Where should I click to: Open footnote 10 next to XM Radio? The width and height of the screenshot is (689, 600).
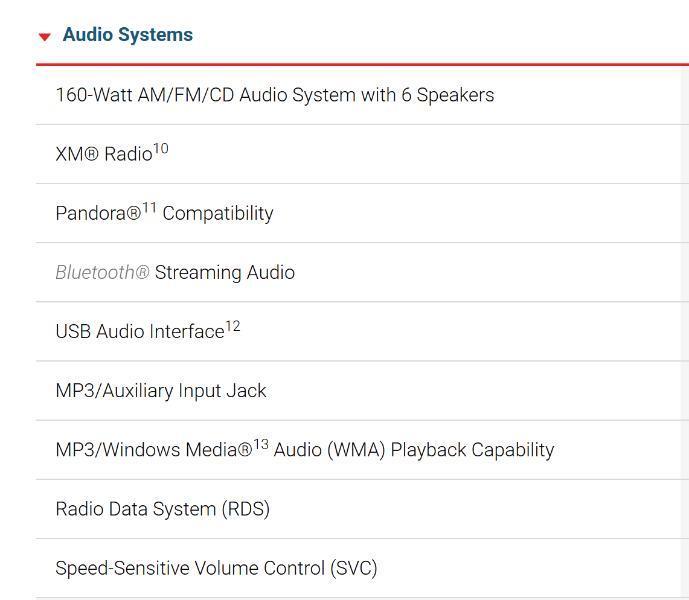(x=160, y=149)
